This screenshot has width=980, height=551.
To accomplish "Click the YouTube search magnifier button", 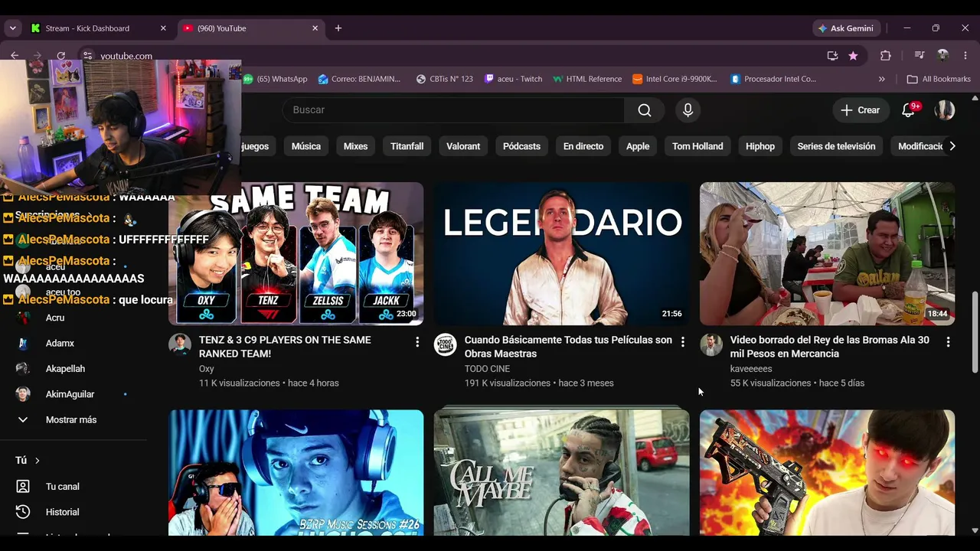I will [645, 110].
